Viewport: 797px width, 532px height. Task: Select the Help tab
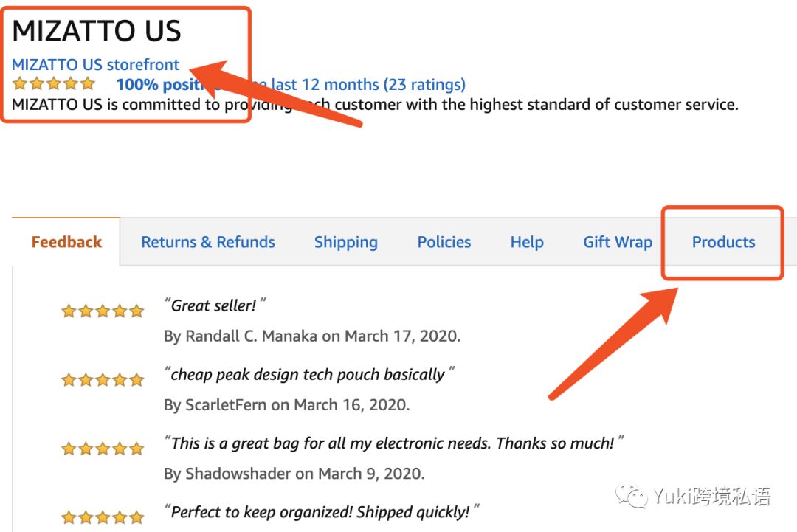click(x=527, y=242)
